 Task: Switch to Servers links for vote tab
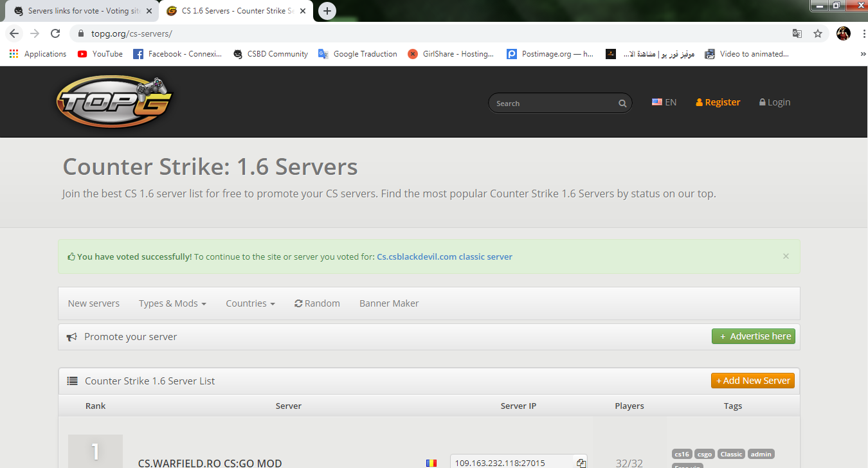pos(82,11)
